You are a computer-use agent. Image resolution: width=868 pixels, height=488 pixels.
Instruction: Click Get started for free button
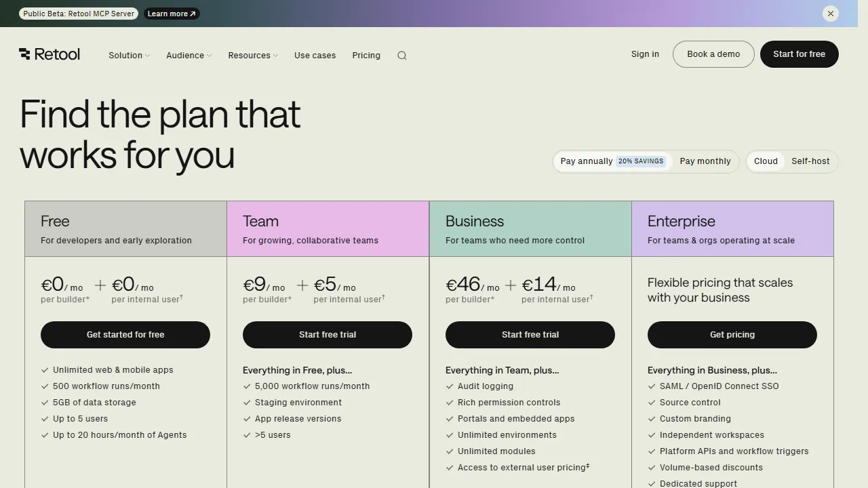pyautogui.click(x=125, y=335)
